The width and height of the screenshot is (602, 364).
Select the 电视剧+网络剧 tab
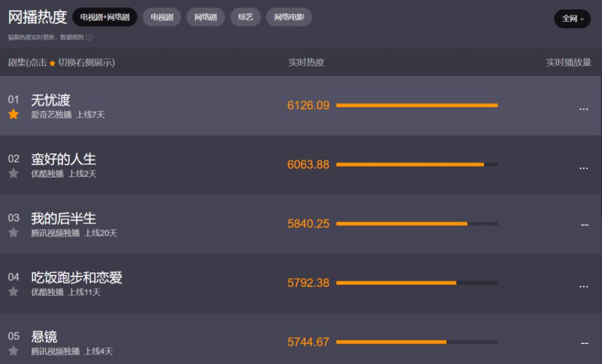coord(105,17)
